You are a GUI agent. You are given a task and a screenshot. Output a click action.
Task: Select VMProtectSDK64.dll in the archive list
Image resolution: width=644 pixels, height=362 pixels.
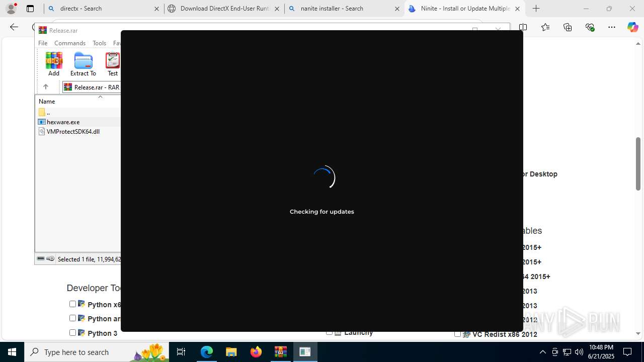point(73,131)
